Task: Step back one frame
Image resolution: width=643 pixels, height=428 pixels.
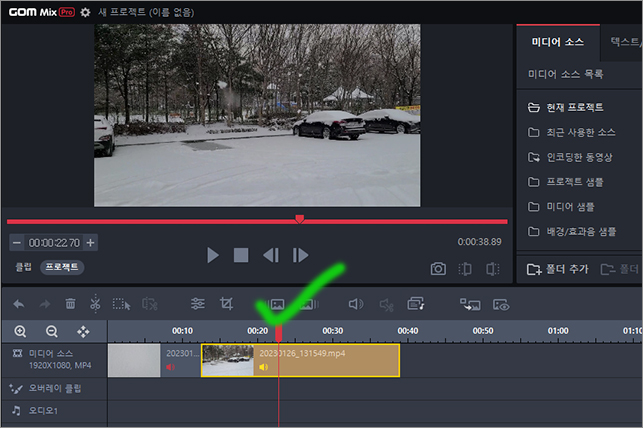Action: pyautogui.click(x=271, y=255)
